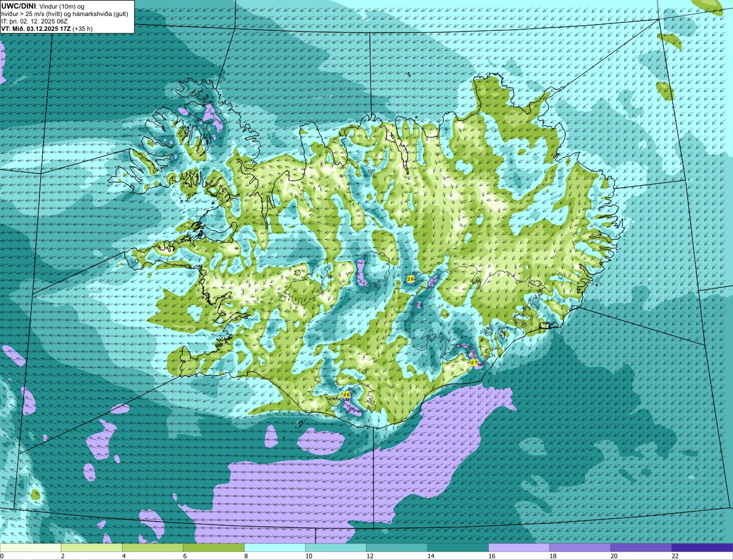The image size is (733, 560).
Task: Select the pale yellow 0–2 m/s legend swatch
Action: 30,548
